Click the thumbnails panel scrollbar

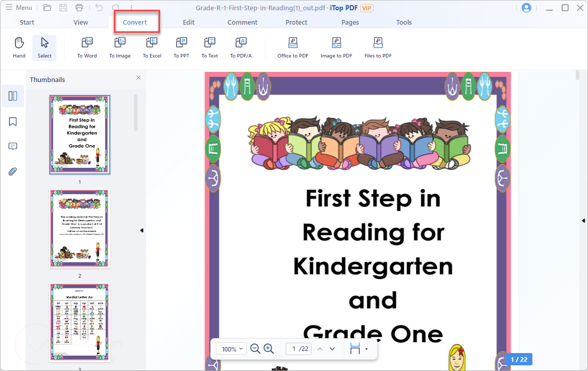[x=136, y=112]
